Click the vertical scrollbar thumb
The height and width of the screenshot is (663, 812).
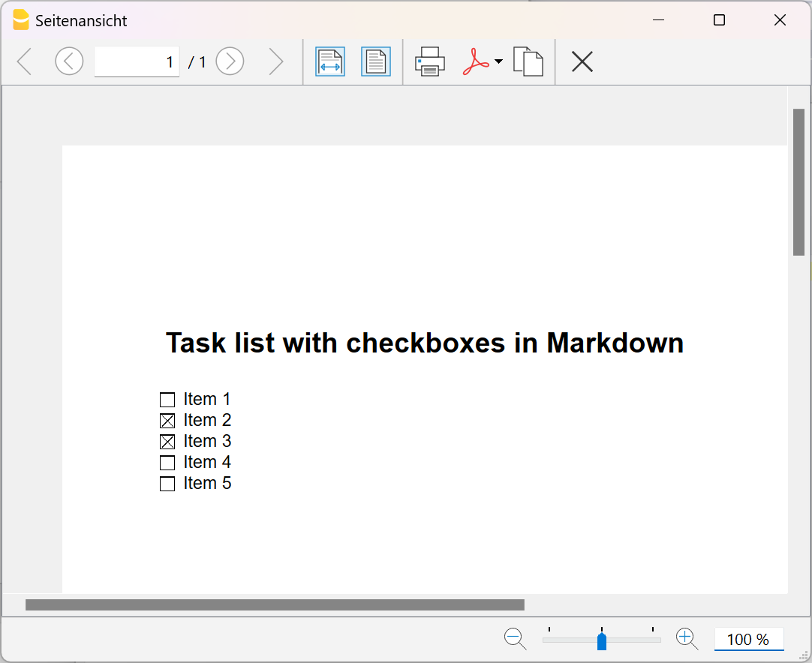(798, 180)
